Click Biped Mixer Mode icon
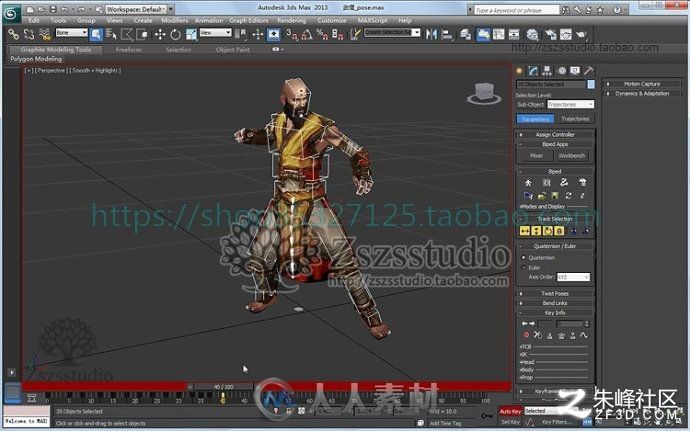The height and width of the screenshot is (431, 690). [x=583, y=183]
